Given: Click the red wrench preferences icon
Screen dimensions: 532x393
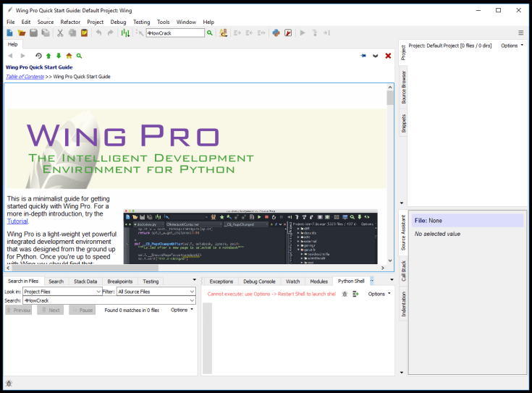Looking at the screenshot, I should pyautogui.click(x=288, y=33).
